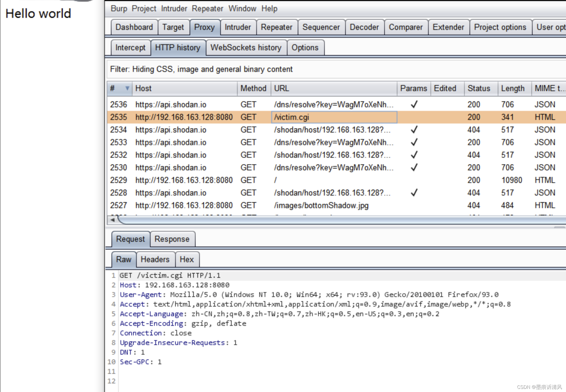The image size is (566, 392).
Task: Sort history by URL column
Action: (334, 88)
